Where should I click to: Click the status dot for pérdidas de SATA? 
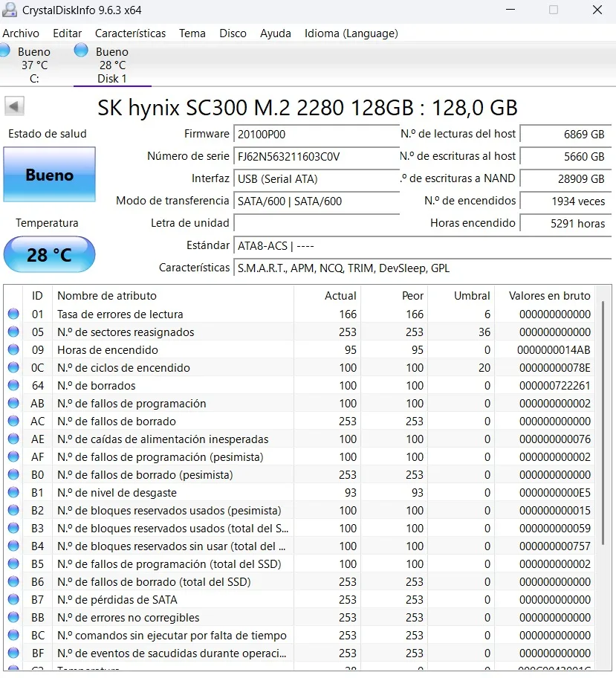click(13, 599)
